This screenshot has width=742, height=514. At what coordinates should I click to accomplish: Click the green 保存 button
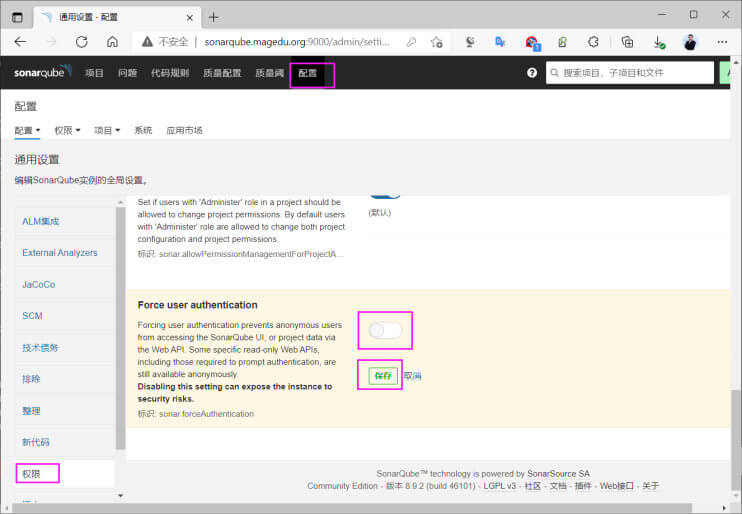point(383,376)
